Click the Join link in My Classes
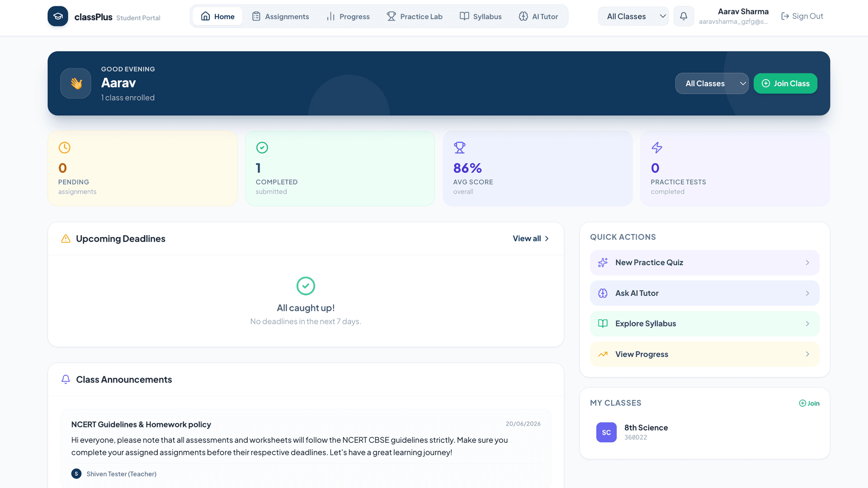 coord(809,403)
